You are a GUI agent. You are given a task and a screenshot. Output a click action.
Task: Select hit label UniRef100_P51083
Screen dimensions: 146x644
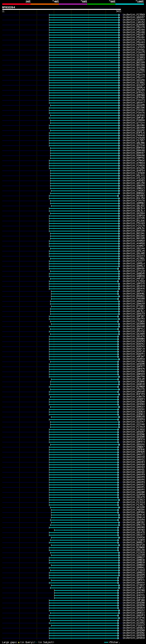[134, 42]
